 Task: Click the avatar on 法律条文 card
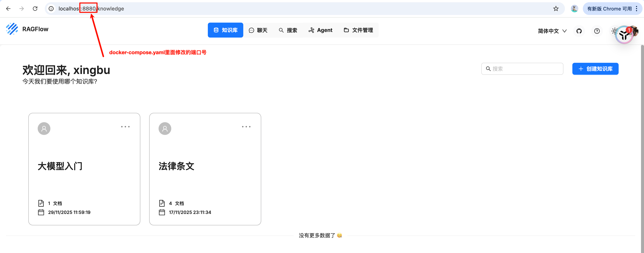165,129
